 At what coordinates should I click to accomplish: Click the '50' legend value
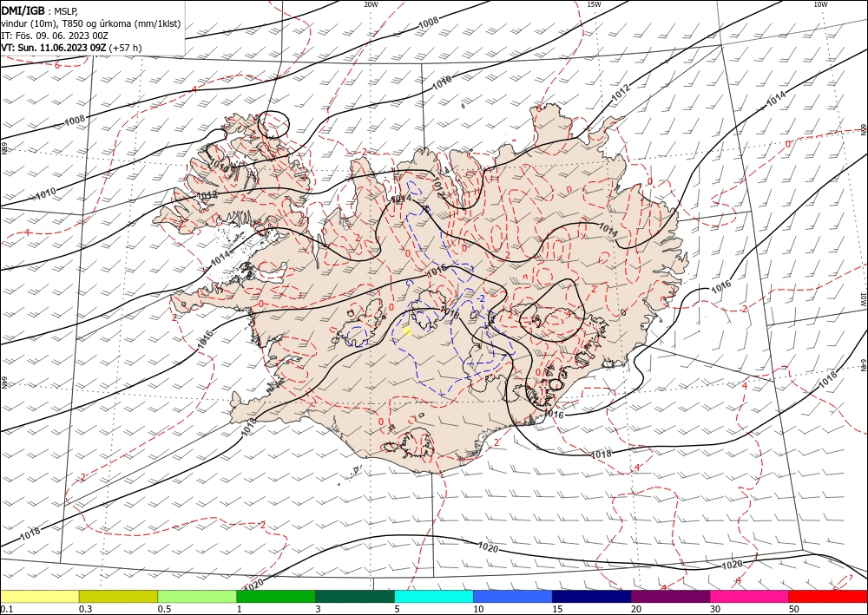(x=794, y=609)
